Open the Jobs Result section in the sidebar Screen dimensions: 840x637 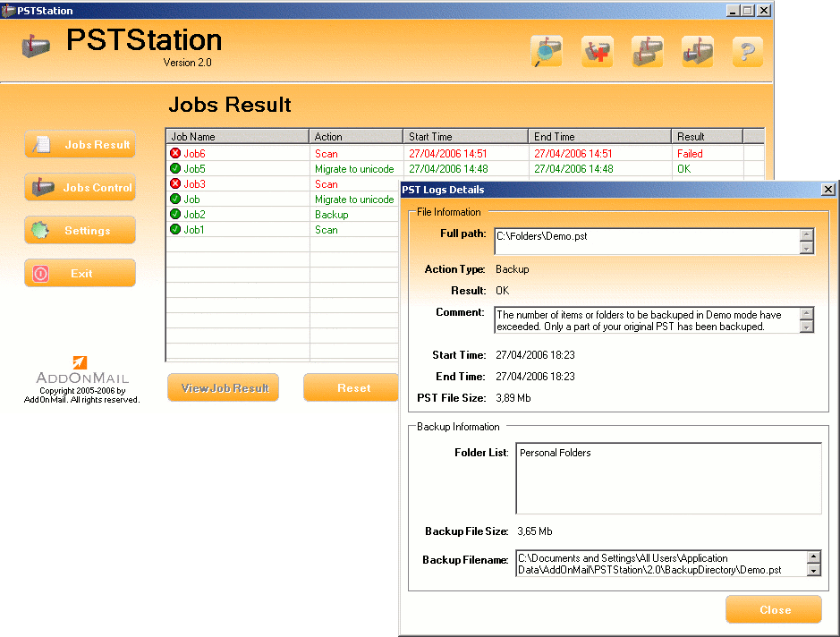pos(80,145)
